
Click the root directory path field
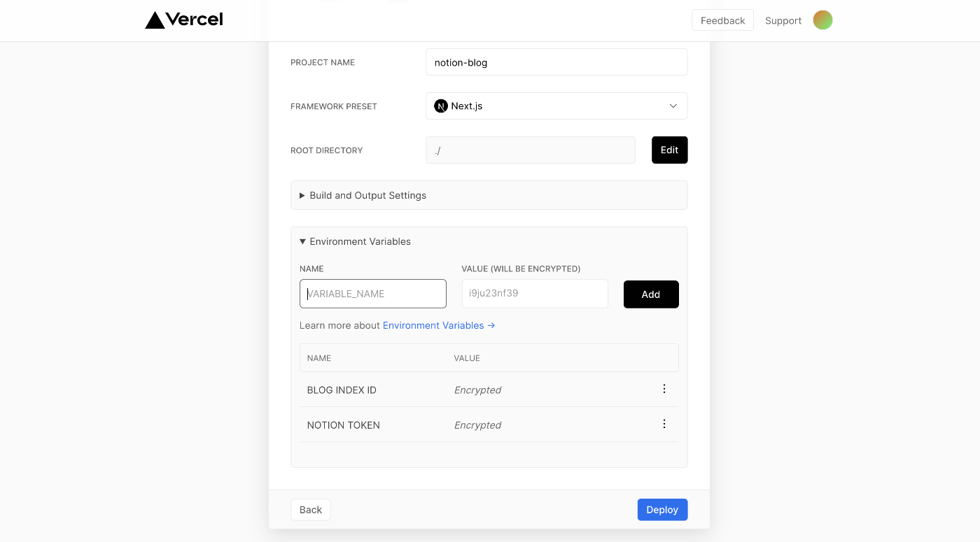(x=530, y=150)
